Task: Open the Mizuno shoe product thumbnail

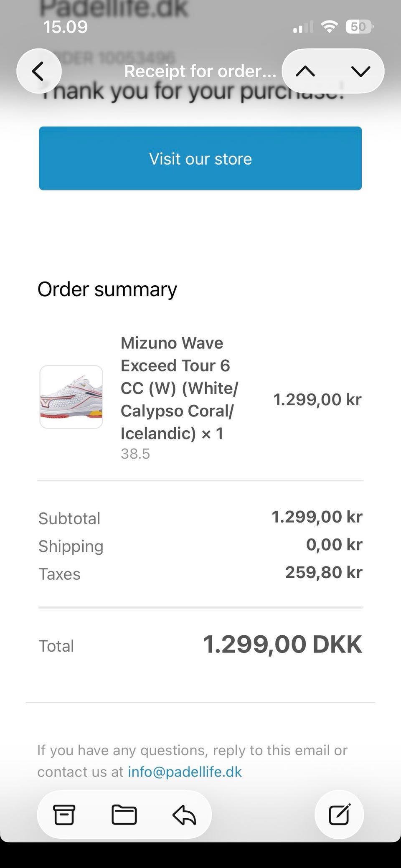Action: click(x=71, y=397)
